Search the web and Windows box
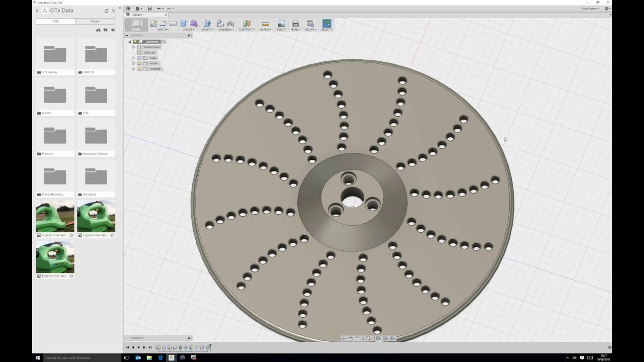Screen dimensions: 644x362 click(x=82, y=358)
